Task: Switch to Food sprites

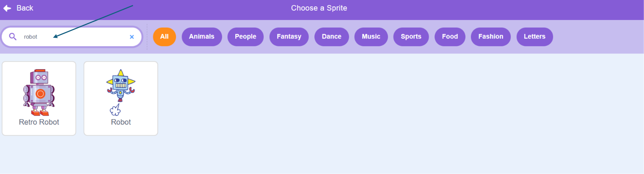Action: click(450, 37)
